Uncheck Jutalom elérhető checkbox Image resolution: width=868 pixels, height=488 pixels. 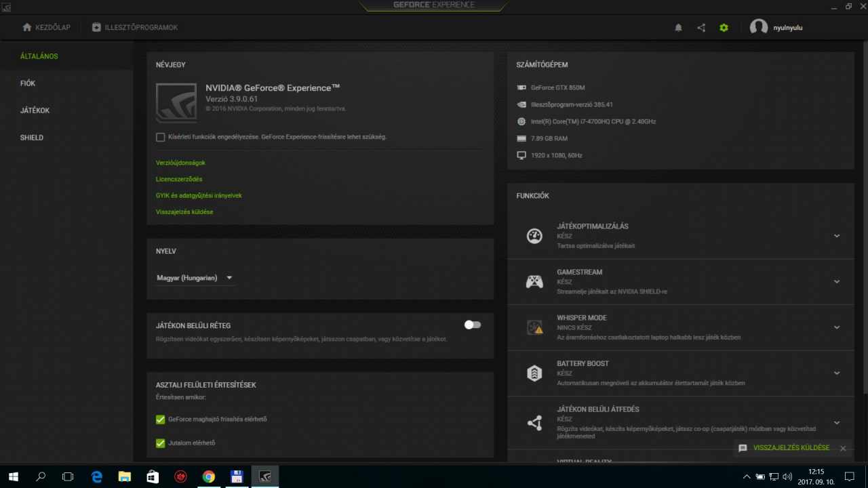(161, 443)
